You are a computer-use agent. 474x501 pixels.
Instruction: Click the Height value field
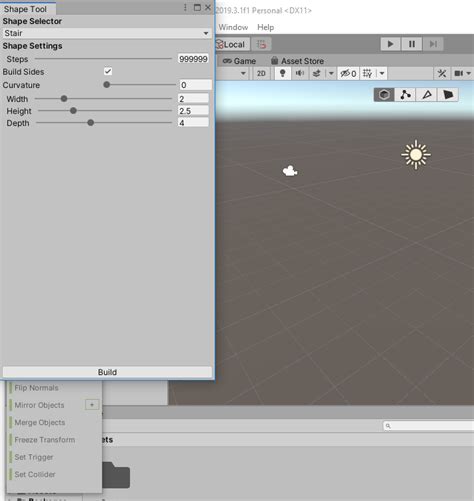click(193, 111)
